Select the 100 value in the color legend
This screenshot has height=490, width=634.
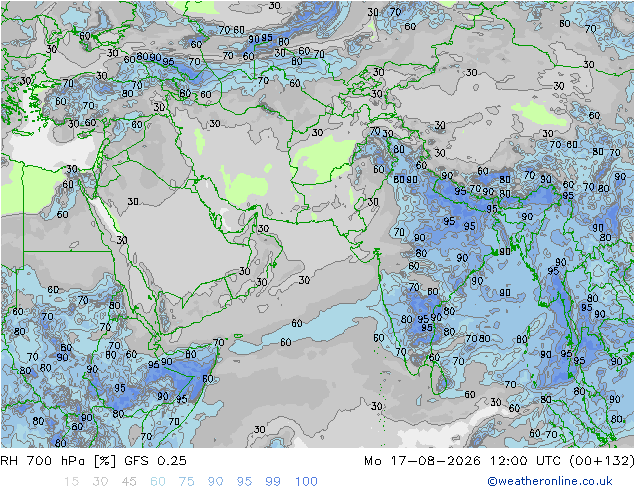[x=306, y=482]
